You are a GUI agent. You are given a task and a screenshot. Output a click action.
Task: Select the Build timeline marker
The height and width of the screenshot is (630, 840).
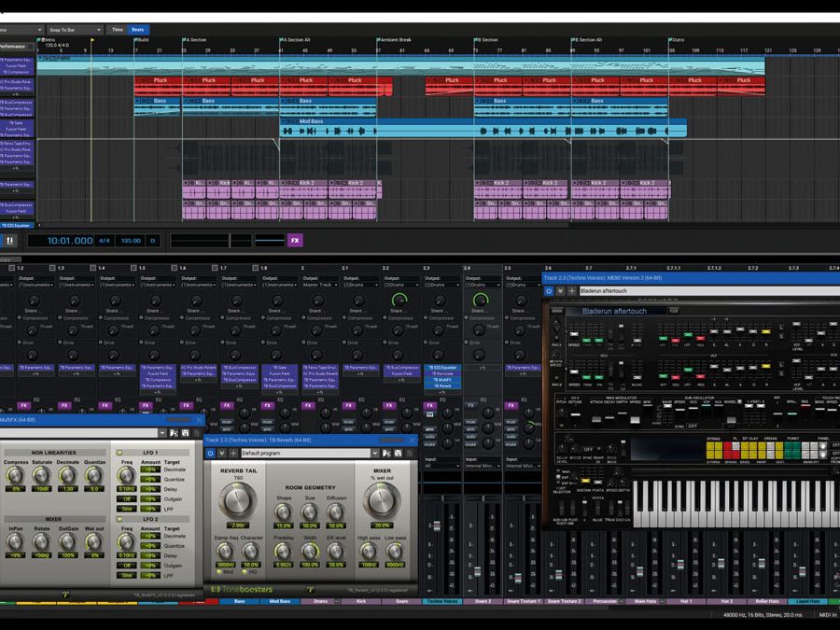tap(143, 40)
